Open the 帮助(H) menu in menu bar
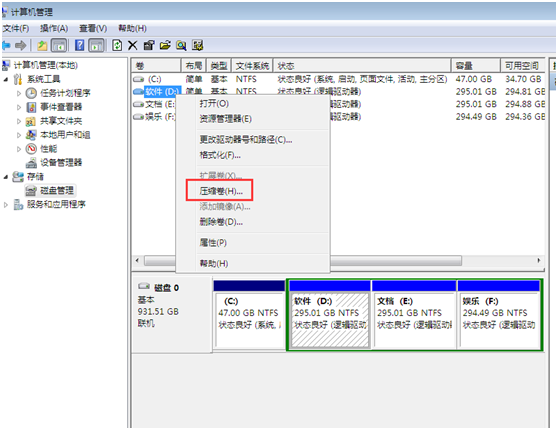Viewport: 558px width, 430px height. 132,28
